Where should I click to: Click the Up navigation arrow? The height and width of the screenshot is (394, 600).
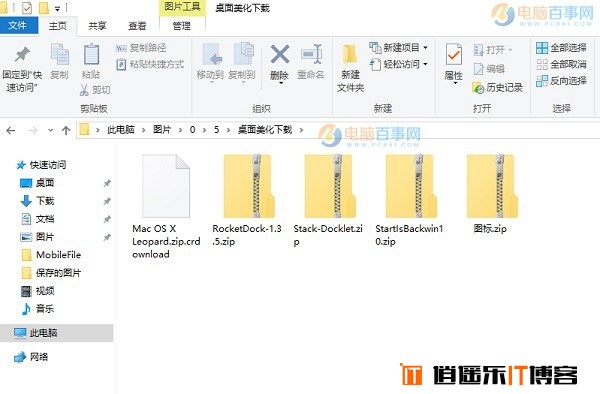point(66,130)
